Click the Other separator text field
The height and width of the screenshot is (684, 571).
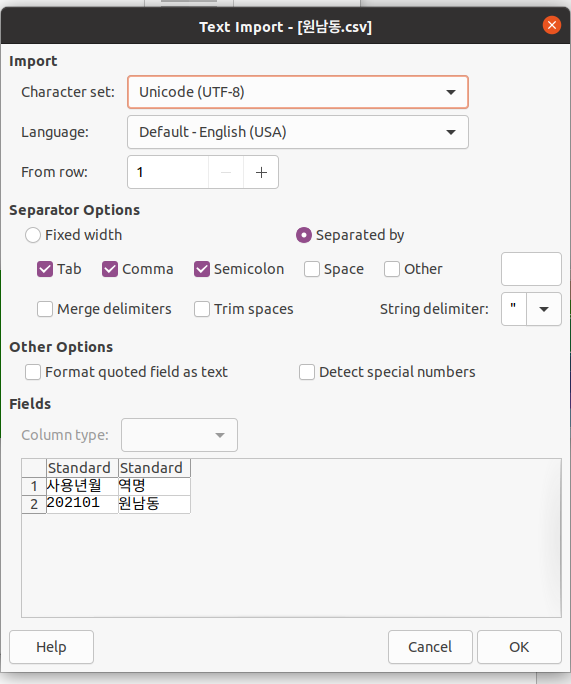[531, 269]
